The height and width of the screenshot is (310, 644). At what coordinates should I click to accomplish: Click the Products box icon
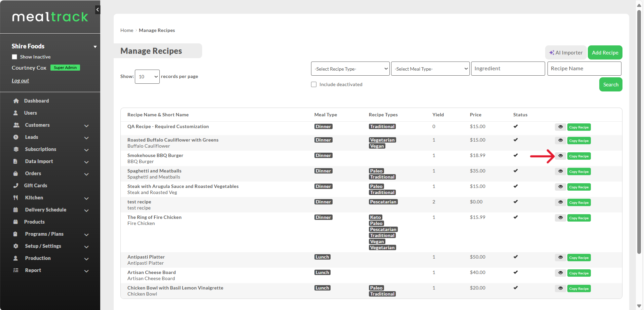pos(15,222)
